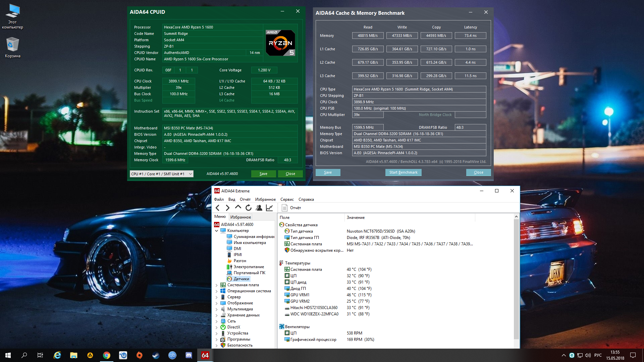Select Разгон in the tree
Screen dimensions: 644x362
coord(239,261)
